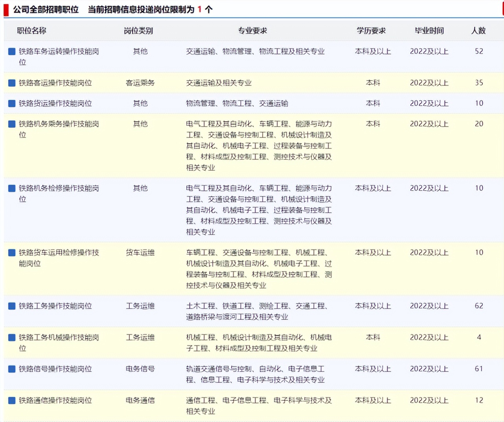Screen dimensions: 504x422
Task: Select the blue marker next to 铁路货运操作技能岗位
Action: pos(11,103)
